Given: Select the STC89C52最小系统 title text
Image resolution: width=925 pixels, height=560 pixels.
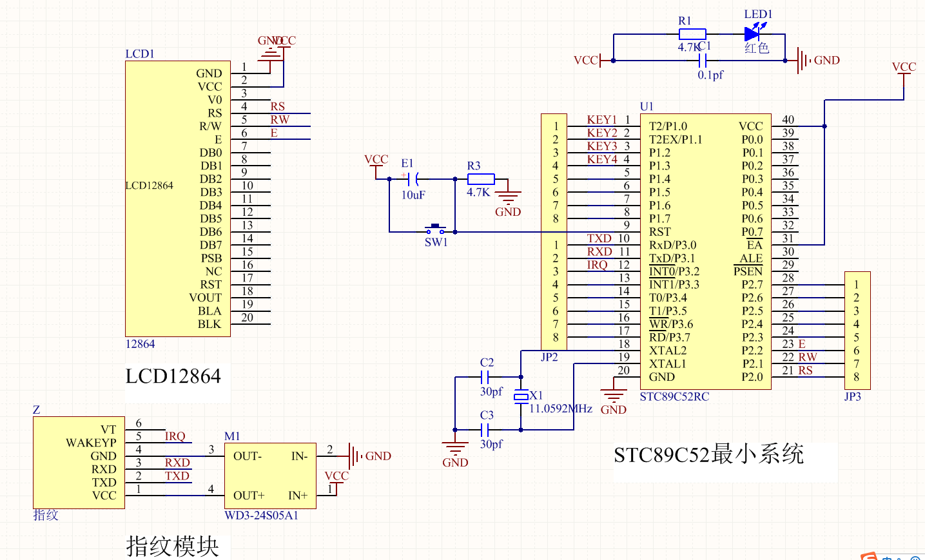Looking at the screenshot, I should click(709, 454).
